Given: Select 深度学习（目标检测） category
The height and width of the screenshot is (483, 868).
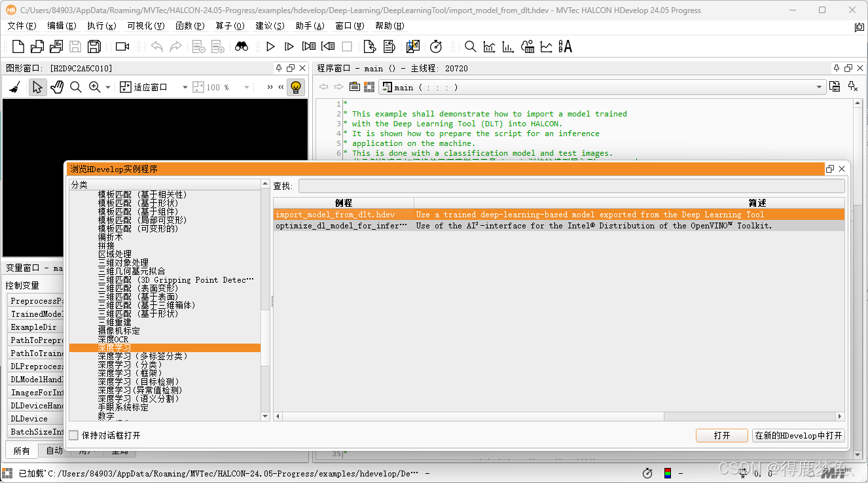Looking at the screenshot, I should point(138,382).
